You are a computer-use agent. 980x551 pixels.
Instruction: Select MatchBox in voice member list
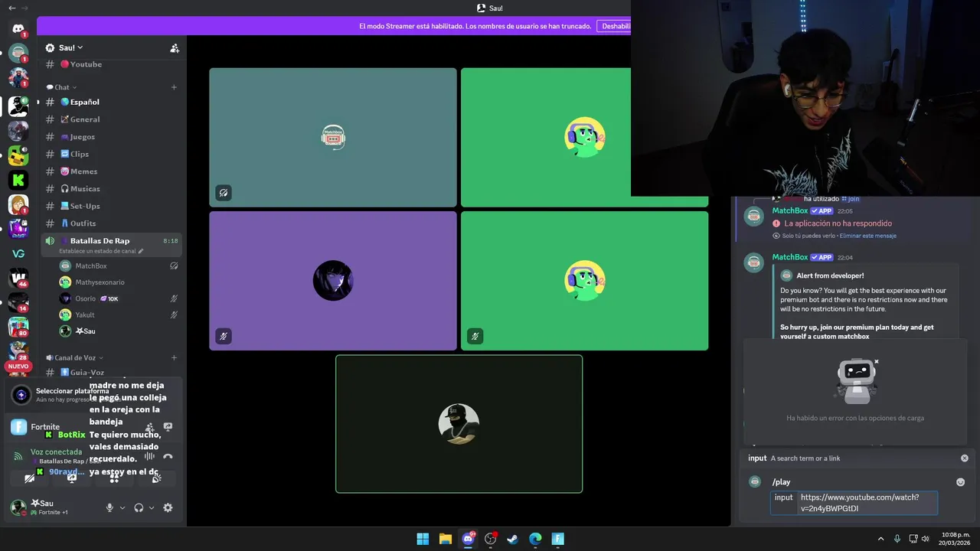pos(119,266)
